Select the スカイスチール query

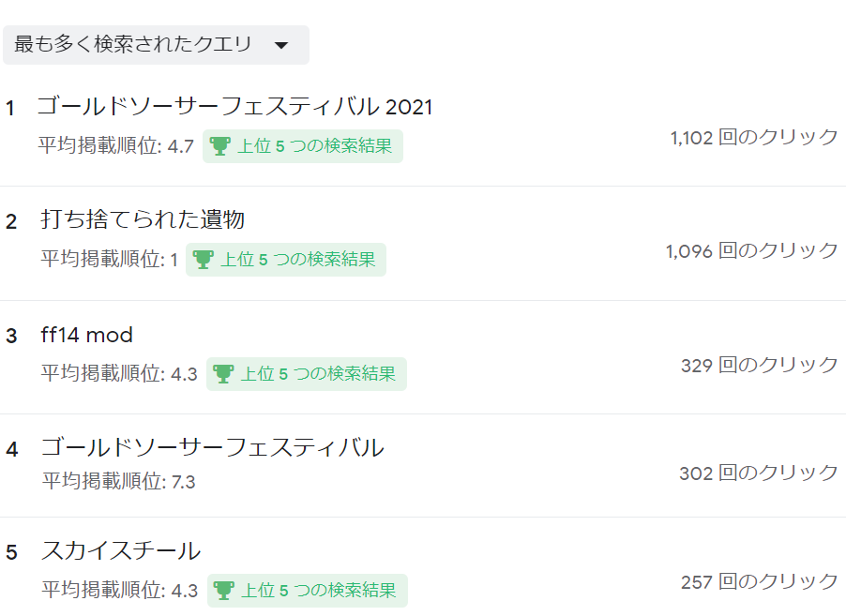tap(121, 550)
